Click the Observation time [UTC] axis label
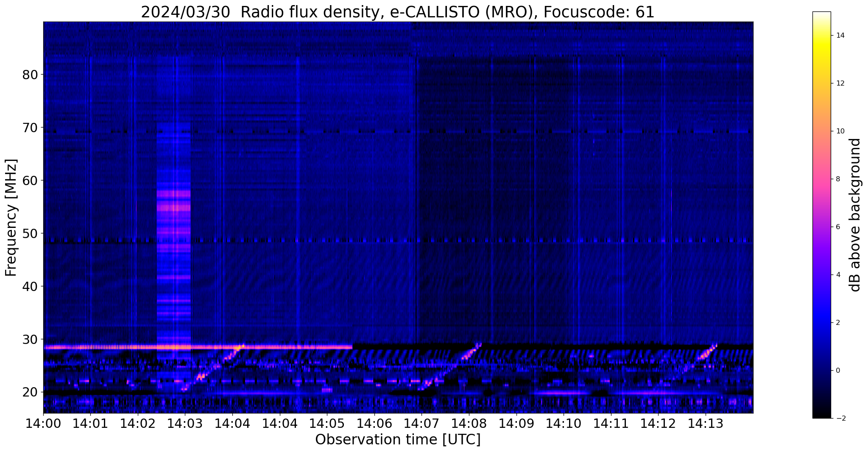 click(x=398, y=440)
